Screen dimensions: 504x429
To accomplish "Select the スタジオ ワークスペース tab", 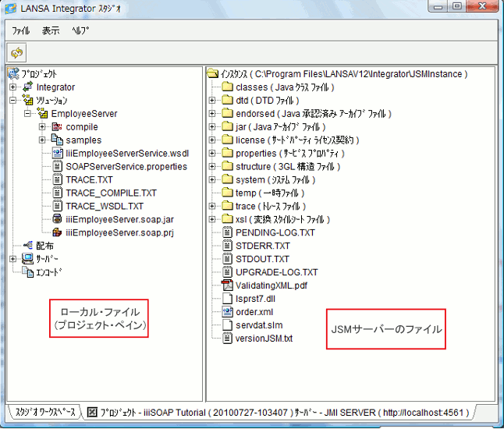I will pyautogui.click(x=44, y=412).
